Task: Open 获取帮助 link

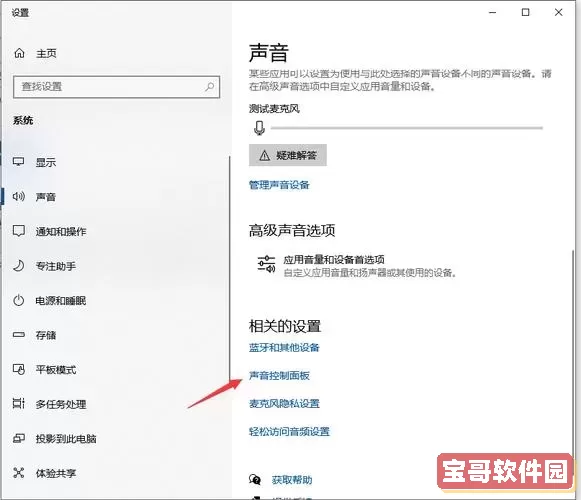Action: point(292,480)
